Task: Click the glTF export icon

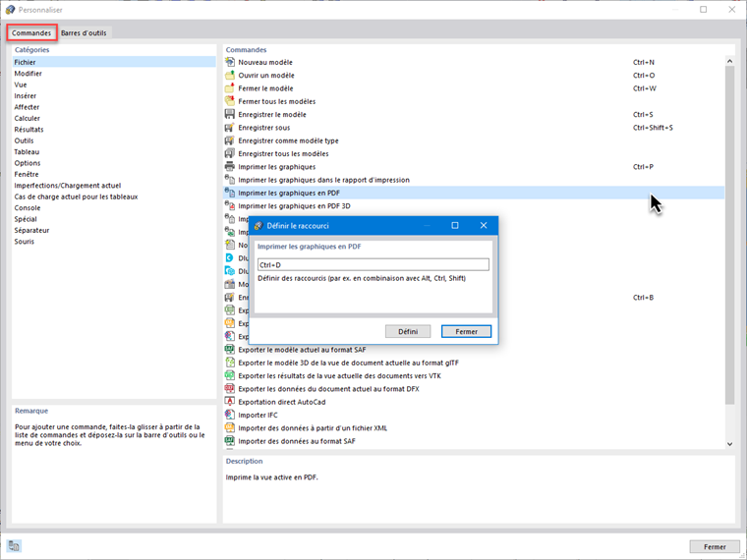Action: tap(230, 363)
